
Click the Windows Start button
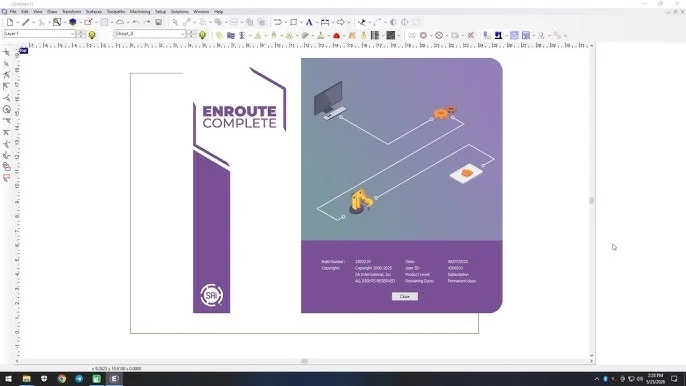click(8, 379)
